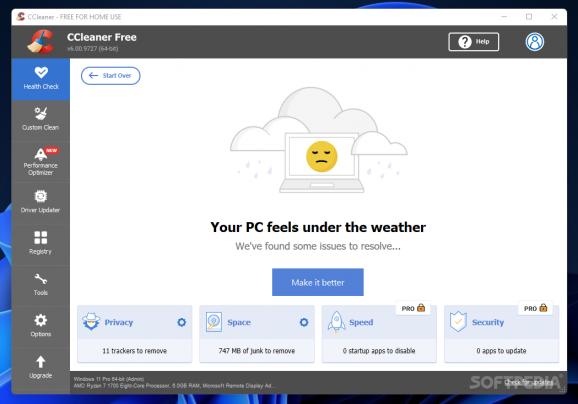
Task: Select '0 startup apps to disable' text
Action: (379, 351)
